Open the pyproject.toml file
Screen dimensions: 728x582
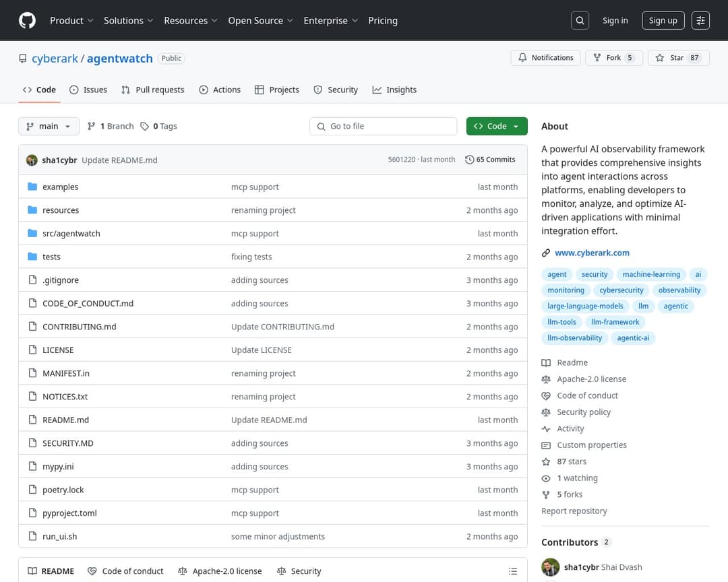coord(69,513)
